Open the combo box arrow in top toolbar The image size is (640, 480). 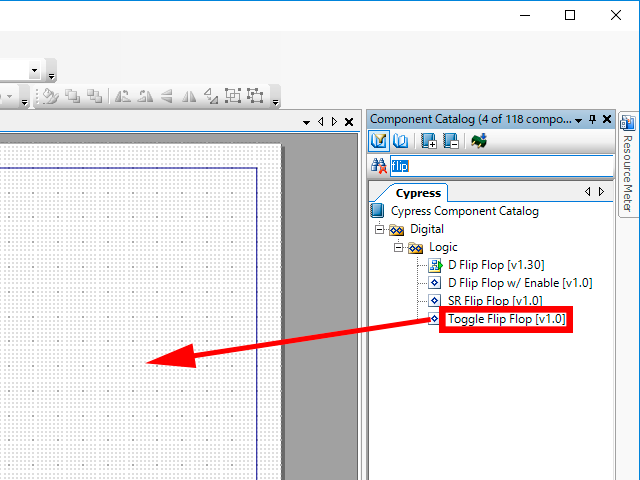pos(35,70)
